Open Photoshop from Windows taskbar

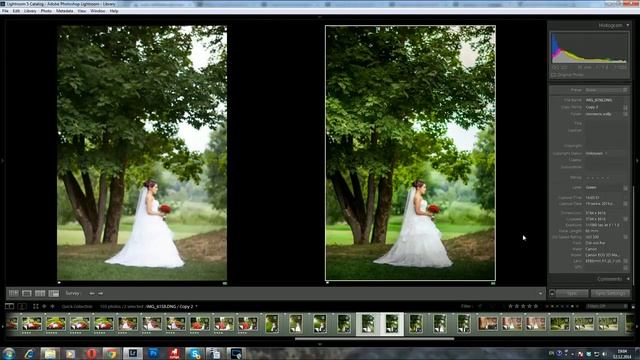pyautogui.click(x=154, y=353)
